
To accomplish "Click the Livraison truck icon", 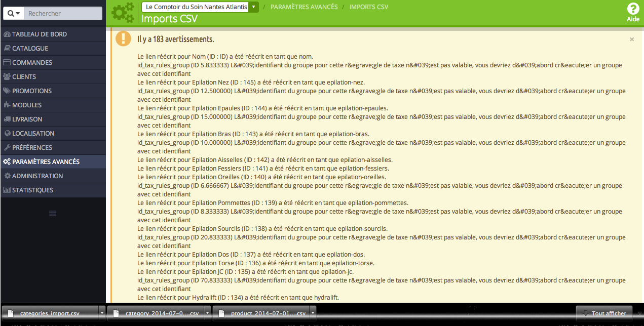I will (7, 119).
